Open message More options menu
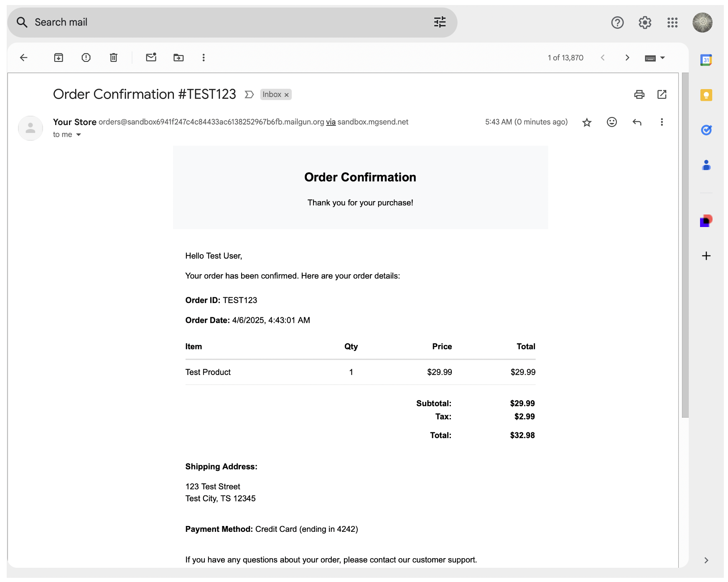This screenshot has width=728, height=582. (662, 122)
